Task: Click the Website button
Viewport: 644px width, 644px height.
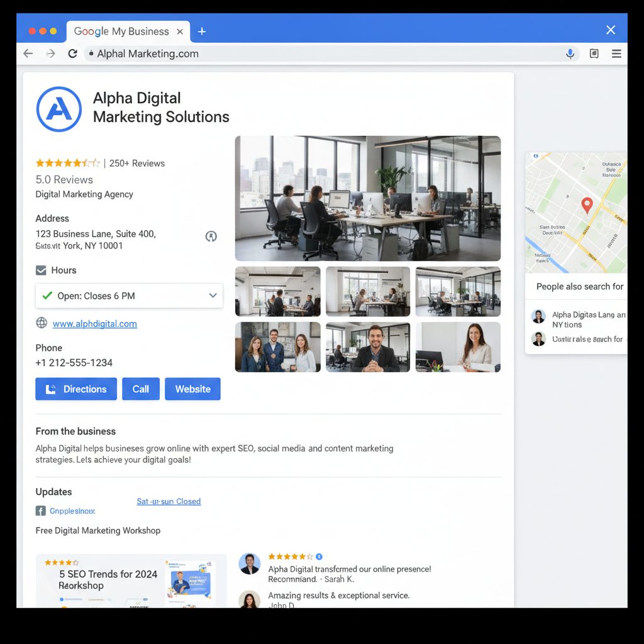Action: [192, 389]
